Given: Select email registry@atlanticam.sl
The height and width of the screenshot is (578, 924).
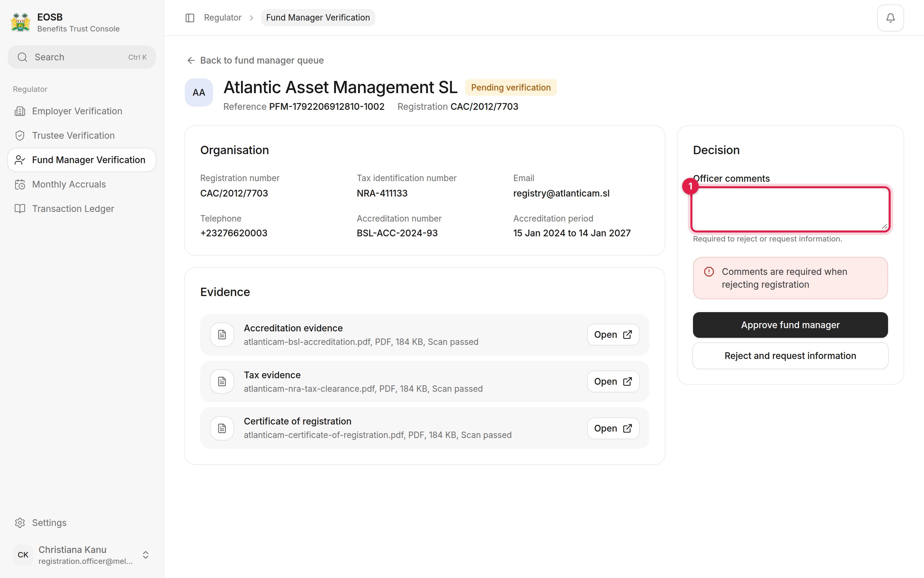Looking at the screenshot, I should (x=561, y=193).
